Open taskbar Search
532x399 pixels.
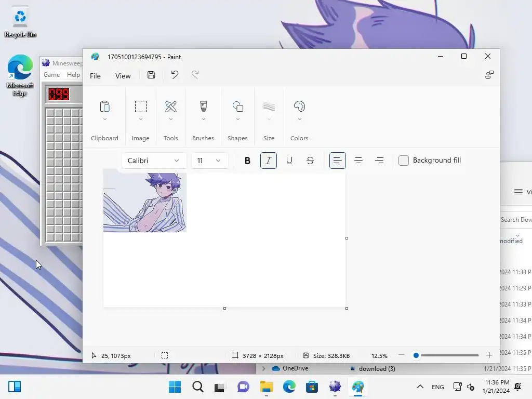click(x=197, y=387)
